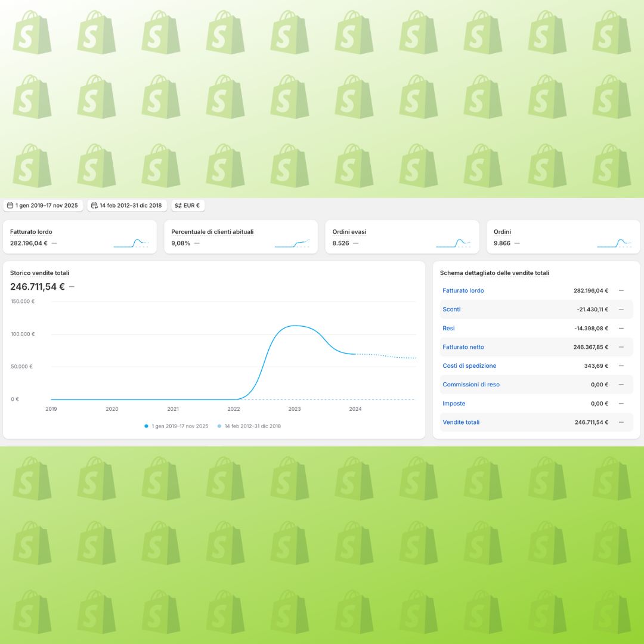The height and width of the screenshot is (644, 644).
Task: Click Vendite totali in breakdown list
Action: pyautogui.click(x=461, y=422)
